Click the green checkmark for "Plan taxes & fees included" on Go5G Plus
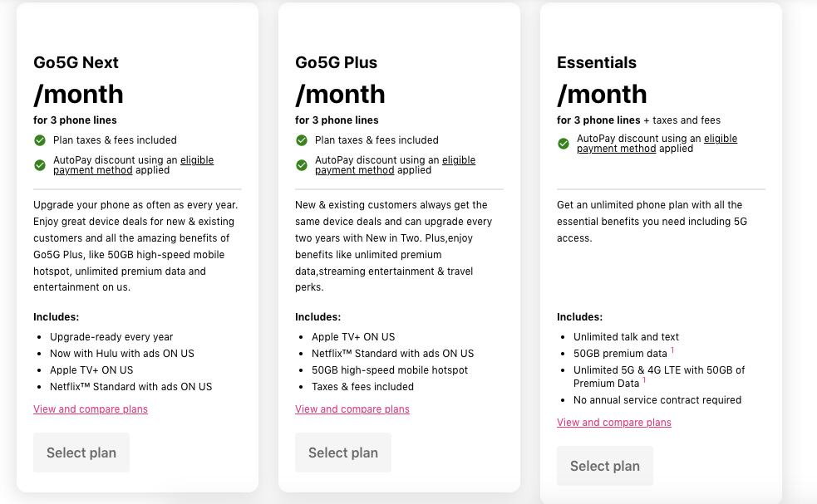This screenshot has height=504, width=817. tap(301, 140)
